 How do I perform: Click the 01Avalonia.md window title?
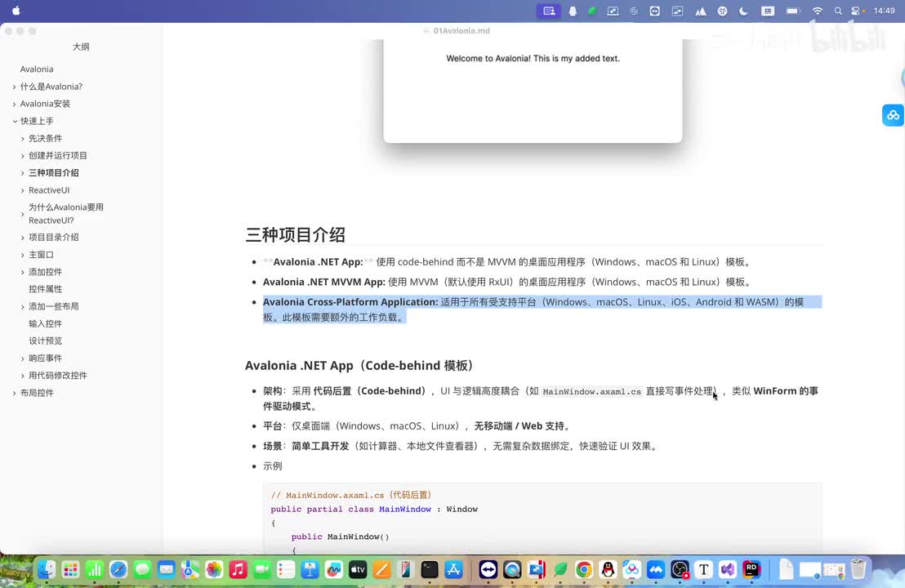pyautogui.click(x=461, y=30)
